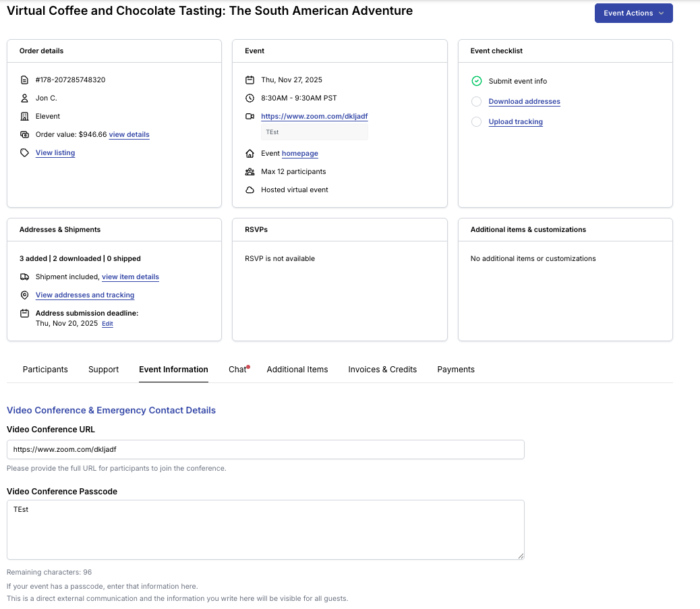Click the tag icon beside View listing
This screenshot has width=700, height=609.
tap(24, 153)
